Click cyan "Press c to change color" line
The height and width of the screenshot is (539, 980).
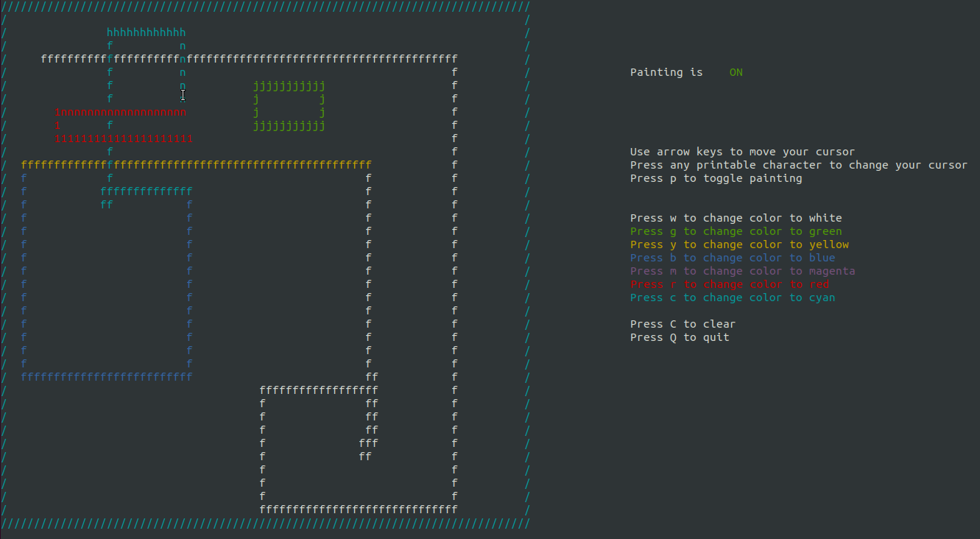(x=733, y=297)
